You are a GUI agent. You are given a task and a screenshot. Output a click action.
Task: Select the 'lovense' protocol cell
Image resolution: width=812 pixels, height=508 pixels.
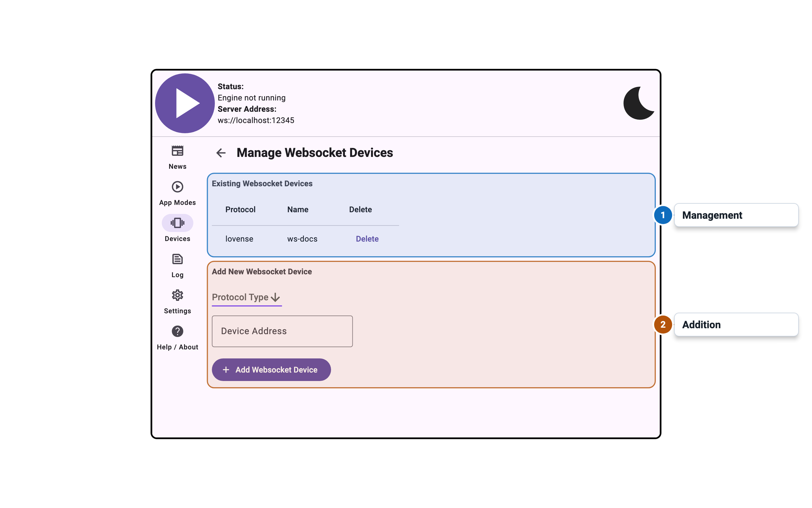pyautogui.click(x=239, y=239)
